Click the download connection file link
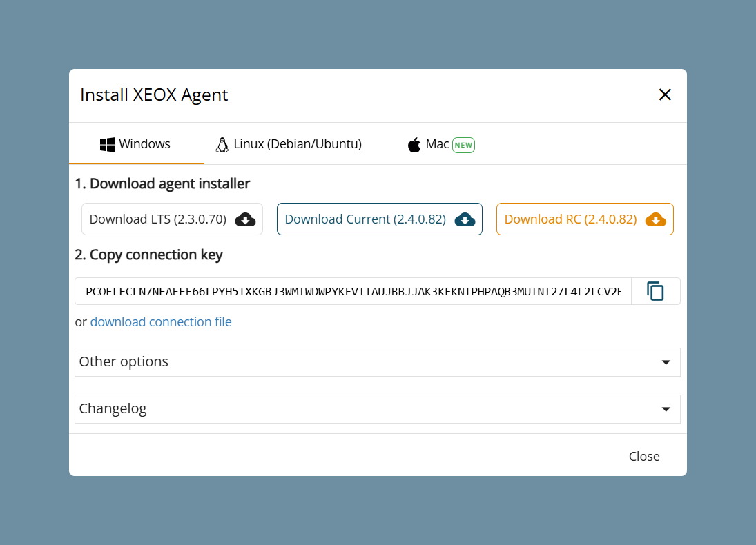Image resolution: width=756 pixels, height=545 pixels. coord(161,322)
